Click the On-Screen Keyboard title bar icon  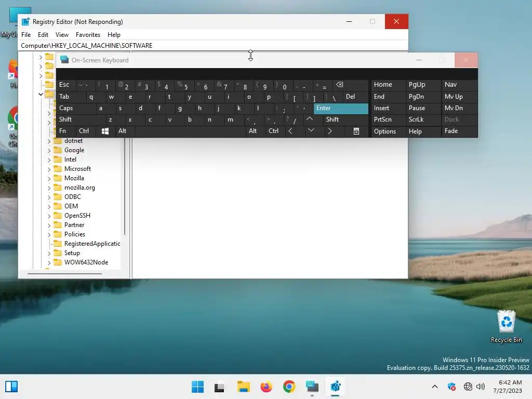tap(64, 60)
